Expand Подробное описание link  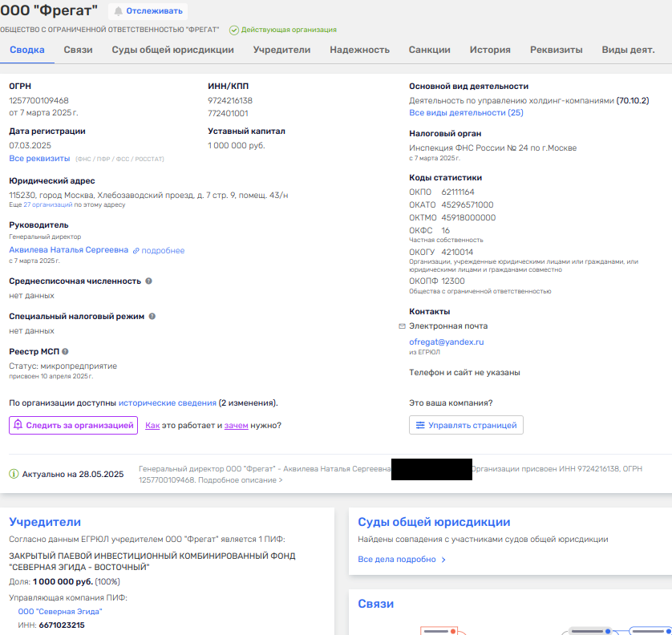pyautogui.click(x=241, y=480)
